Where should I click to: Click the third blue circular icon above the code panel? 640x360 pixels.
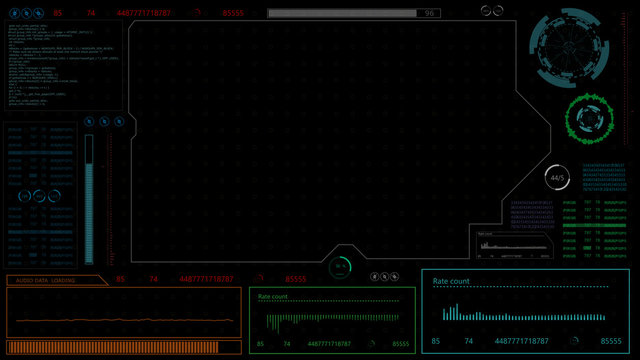pyautogui.click(x=39, y=13)
